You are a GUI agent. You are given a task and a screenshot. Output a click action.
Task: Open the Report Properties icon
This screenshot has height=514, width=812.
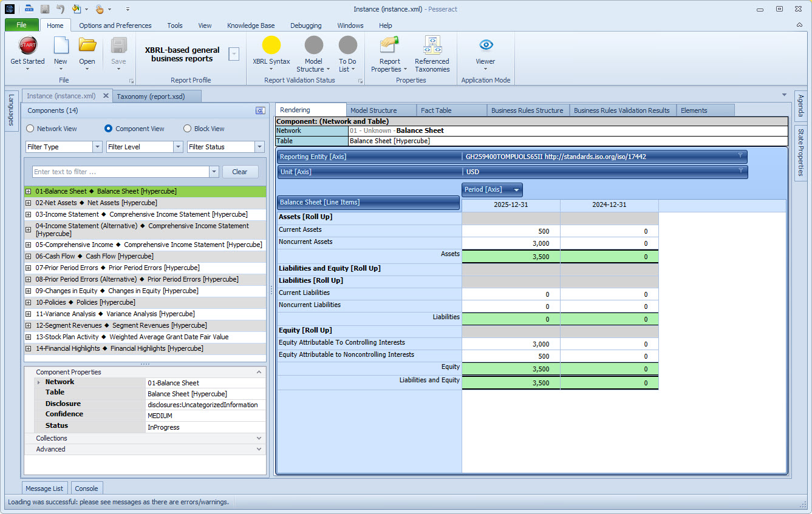click(389, 46)
